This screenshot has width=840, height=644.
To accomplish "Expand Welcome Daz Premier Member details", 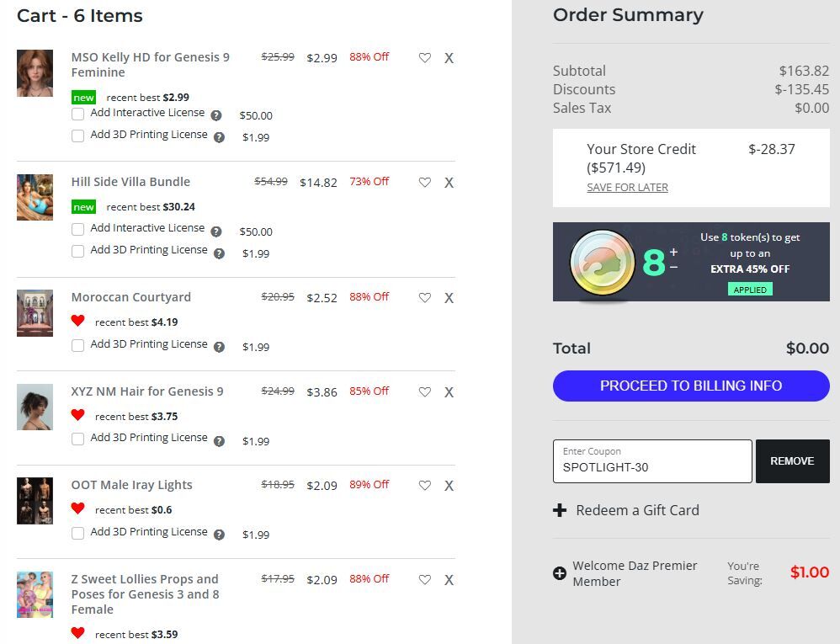I will tap(560, 573).
